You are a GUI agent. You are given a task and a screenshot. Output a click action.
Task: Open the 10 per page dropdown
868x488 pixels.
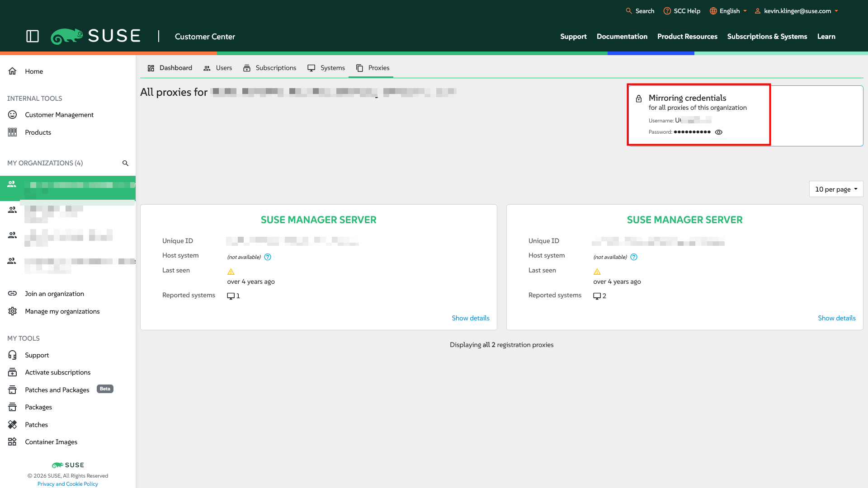836,189
